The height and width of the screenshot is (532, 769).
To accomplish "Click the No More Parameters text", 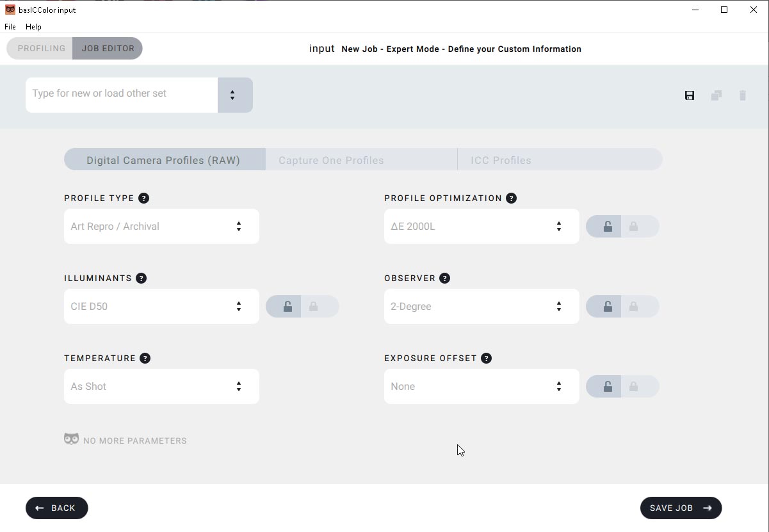I will click(135, 440).
